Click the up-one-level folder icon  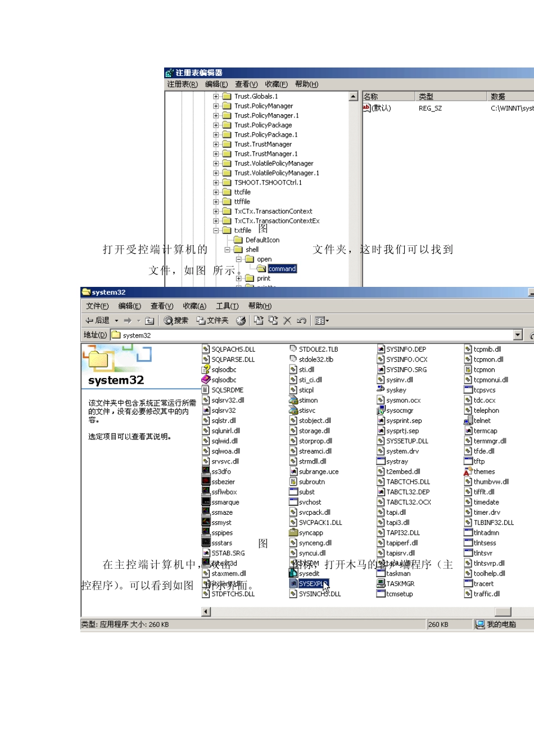(x=150, y=321)
